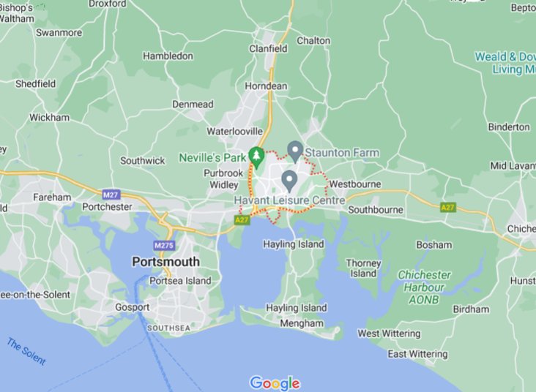The width and height of the screenshot is (536, 392).
Task: Click the M275 motorway shield
Action: (x=165, y=245)
